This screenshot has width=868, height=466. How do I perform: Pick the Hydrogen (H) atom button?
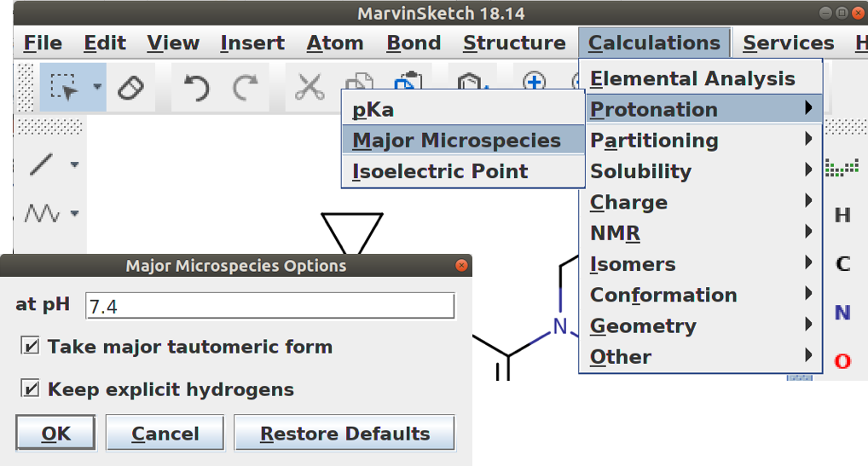(842, 215)
